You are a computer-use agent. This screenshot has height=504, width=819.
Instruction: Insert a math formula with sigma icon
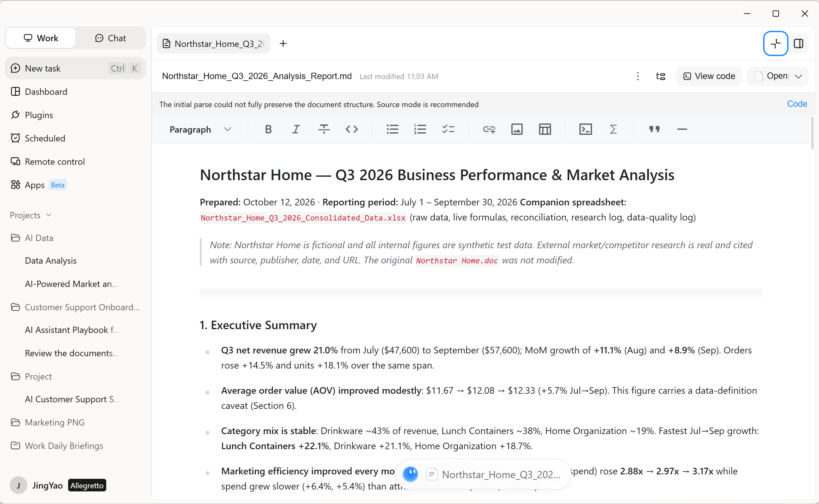click(x=613, y=129)
